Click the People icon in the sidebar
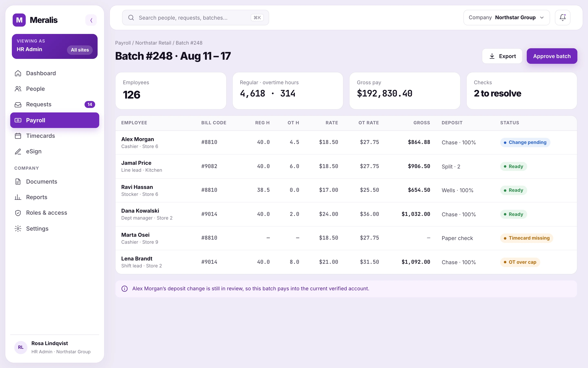Screen dimensions: 588x368 pyautogui.click(x=18, y=89)
